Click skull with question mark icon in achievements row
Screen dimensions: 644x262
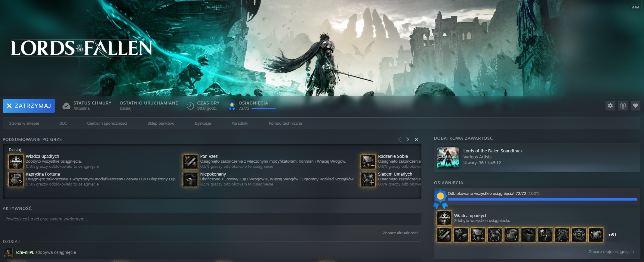coord(545,235)
